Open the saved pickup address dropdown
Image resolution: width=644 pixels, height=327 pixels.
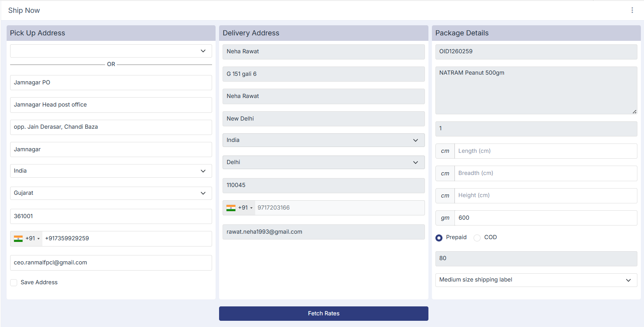coord(111,51)
